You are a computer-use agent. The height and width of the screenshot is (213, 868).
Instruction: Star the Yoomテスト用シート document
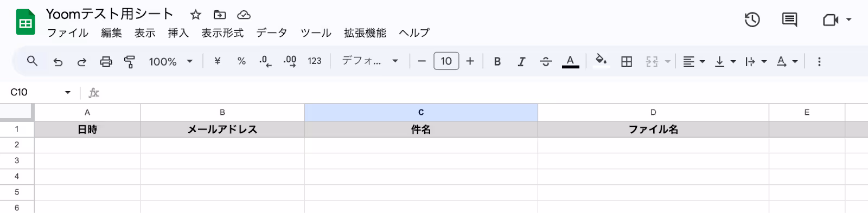[196, 15]
